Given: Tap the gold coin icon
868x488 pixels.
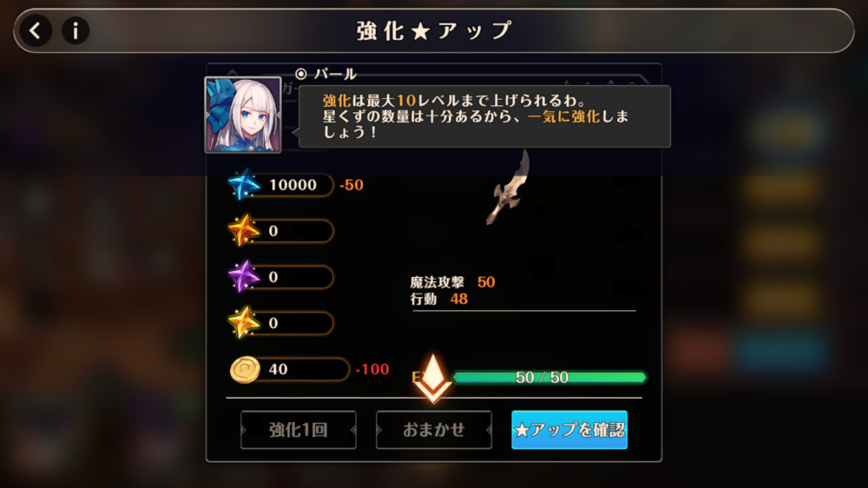Looking at the screenshot, I should click(x=245, y=369).
